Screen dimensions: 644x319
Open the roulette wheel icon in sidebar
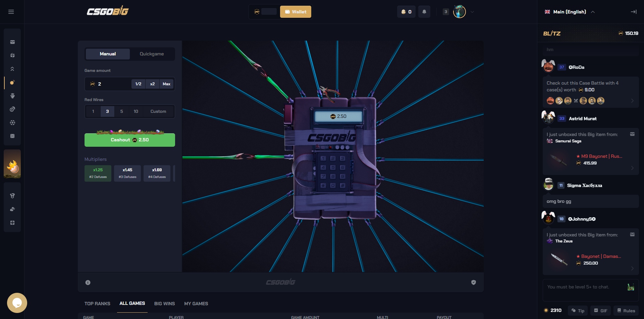point(12,123)
